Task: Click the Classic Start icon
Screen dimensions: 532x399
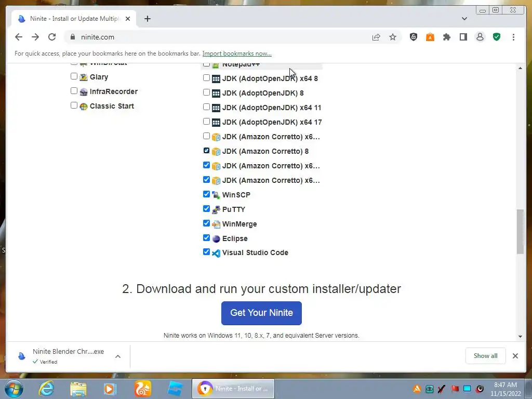Action: pos(84,107)
